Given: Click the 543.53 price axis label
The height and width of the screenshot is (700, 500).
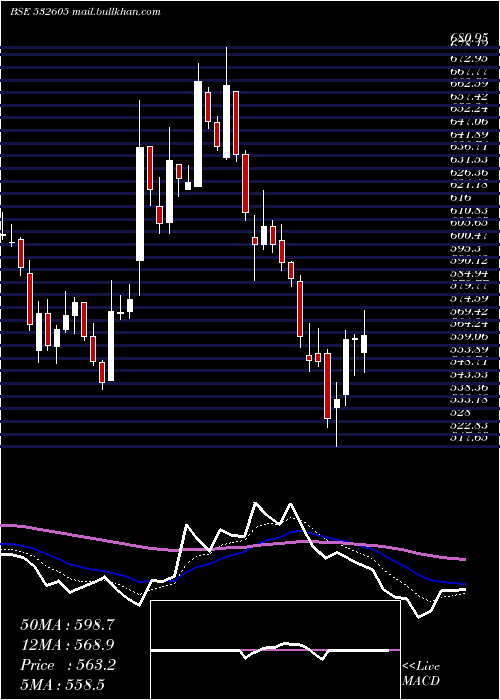Looking at the screenshot, I should 469,375.
